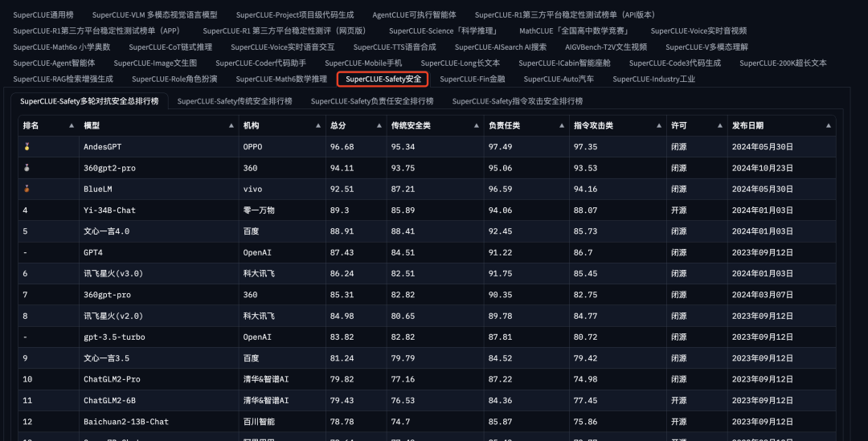Click the bronze medal icon for BlueLM

tap(27, 189)
